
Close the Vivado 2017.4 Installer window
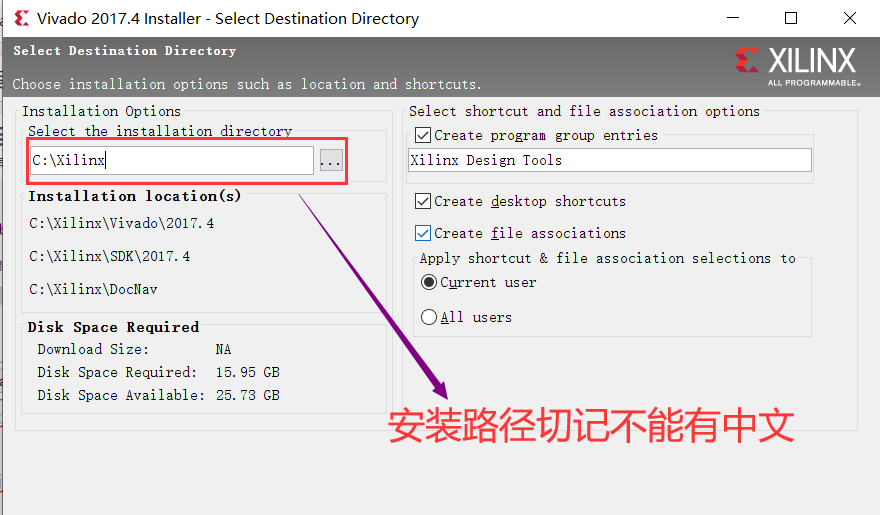coord(849,18)
